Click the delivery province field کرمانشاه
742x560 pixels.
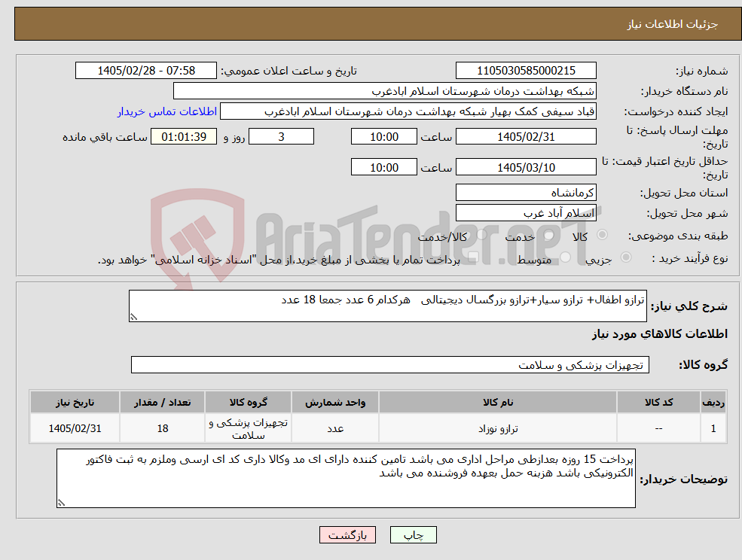(526, 193)
